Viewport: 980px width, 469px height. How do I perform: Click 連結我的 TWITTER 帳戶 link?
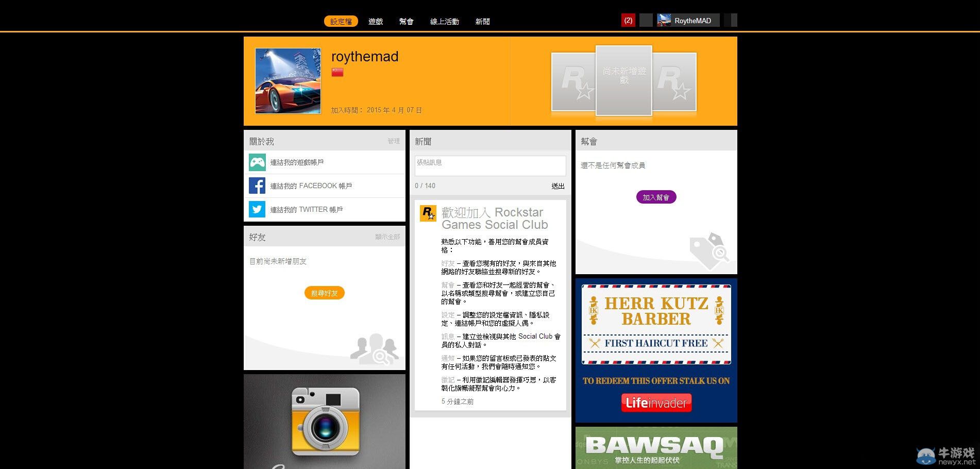[307, 210]
